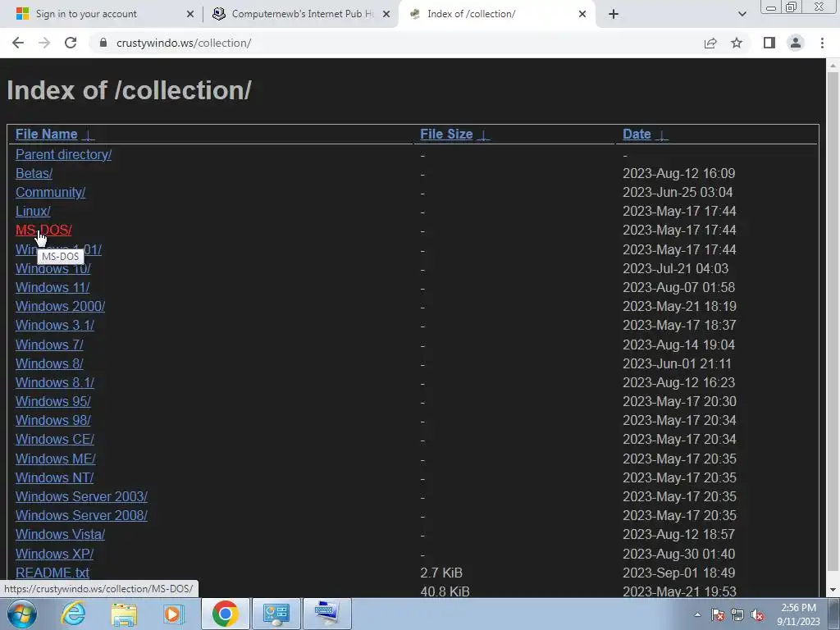Open the network tray icon
This screenshot has height=630, width=840.
737,614
